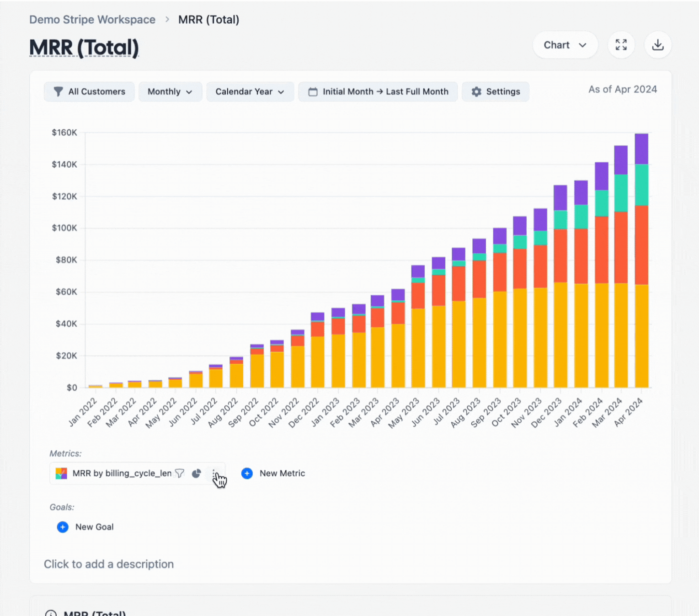Expand the Monthly interval dropdown
Image resolution: width=699 pixels, height=616 pixels.
[x=170, y=92]
